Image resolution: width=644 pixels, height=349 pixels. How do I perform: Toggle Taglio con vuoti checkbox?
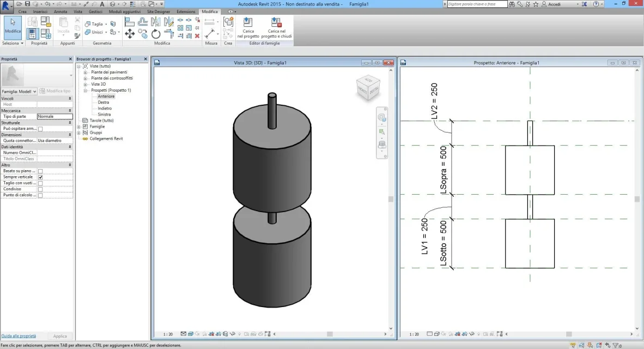[40, 183]
